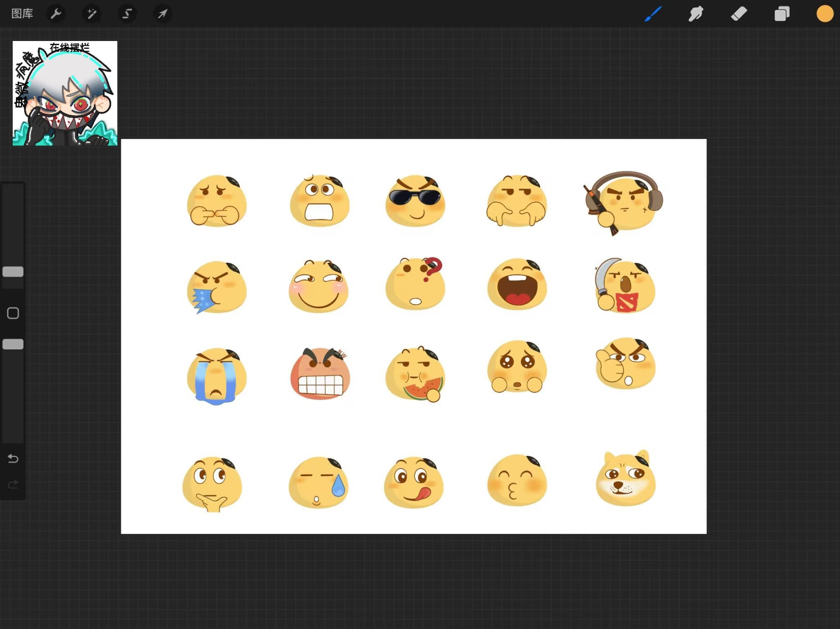
Task: Open the Layers panel
Action: [782, 14]
